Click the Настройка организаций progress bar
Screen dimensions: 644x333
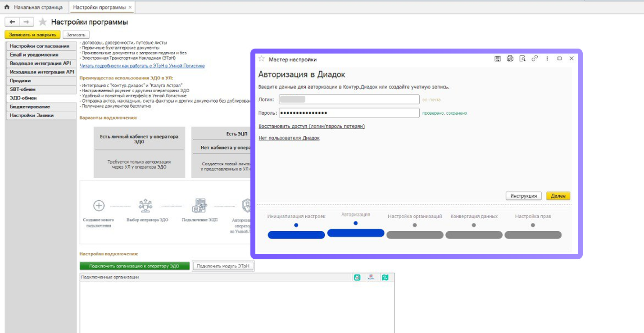tap(415, 235)
